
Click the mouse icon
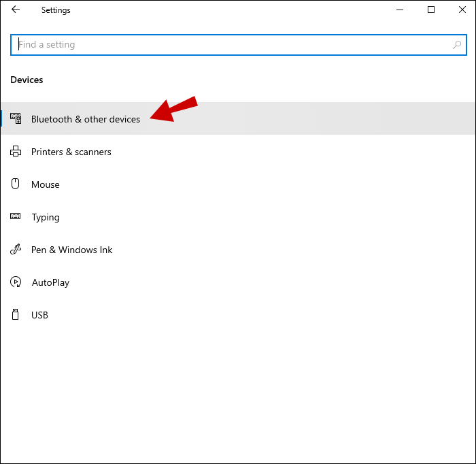pos(15,184)
